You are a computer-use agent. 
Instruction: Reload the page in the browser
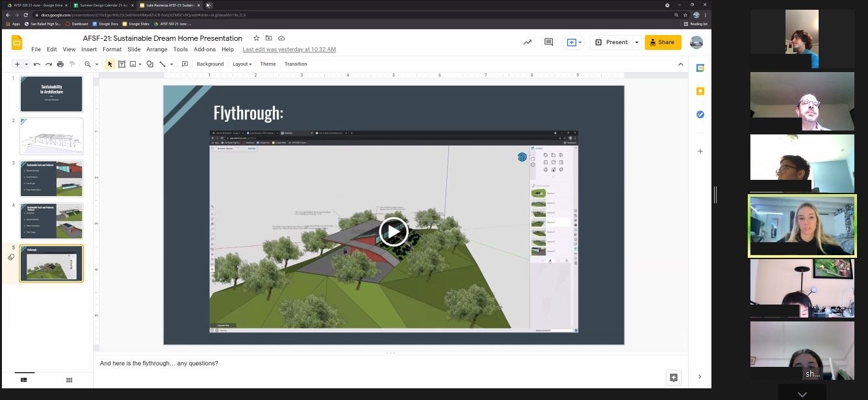click(x=25, y=14)
